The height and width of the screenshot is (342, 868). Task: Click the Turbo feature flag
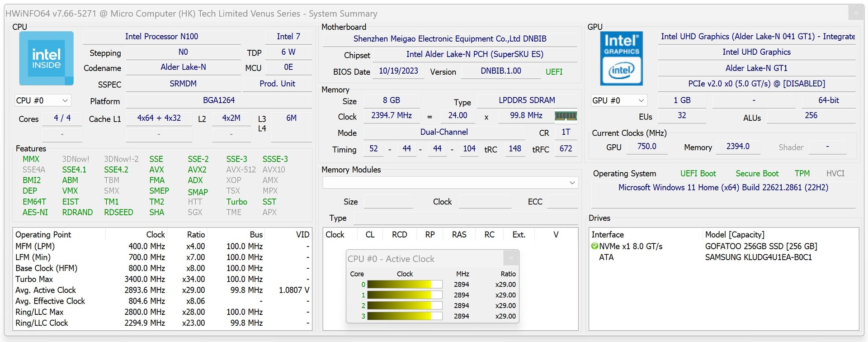[237, 202]
